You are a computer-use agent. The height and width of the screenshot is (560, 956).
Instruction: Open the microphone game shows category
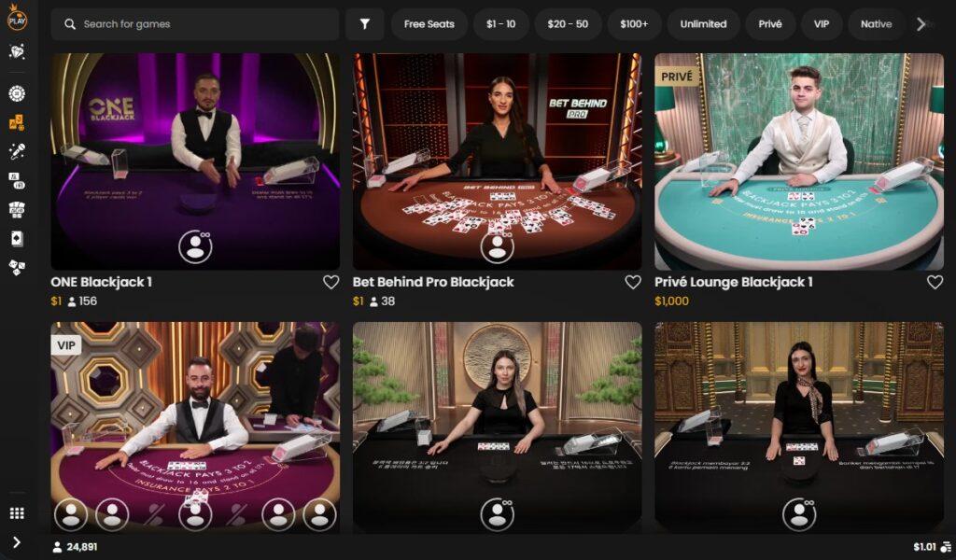click(17, 151)
